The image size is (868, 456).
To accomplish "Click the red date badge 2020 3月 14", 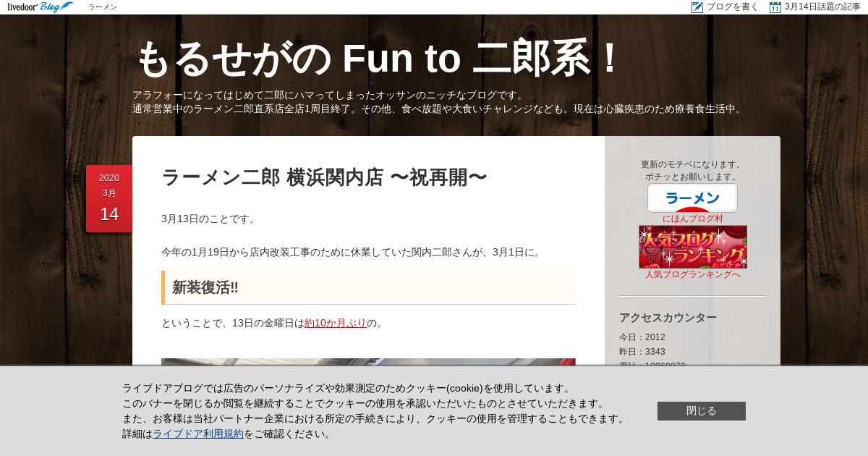I will 109,198.
